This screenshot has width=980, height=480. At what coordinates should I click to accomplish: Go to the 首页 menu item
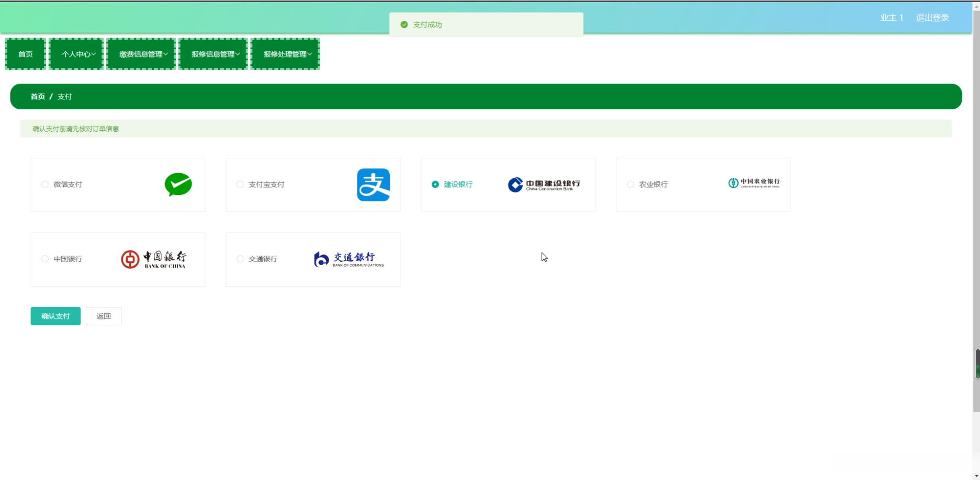(x=26, y=54)
